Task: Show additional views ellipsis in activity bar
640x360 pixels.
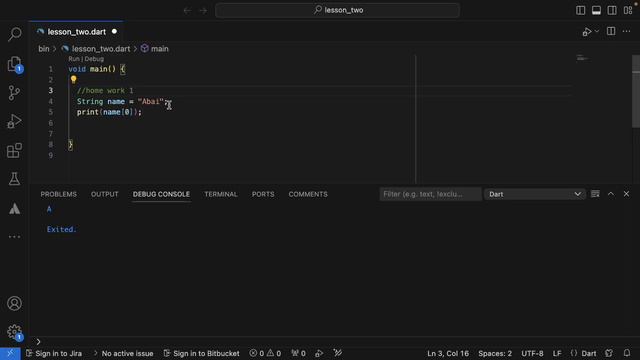Action: point(14,237)
